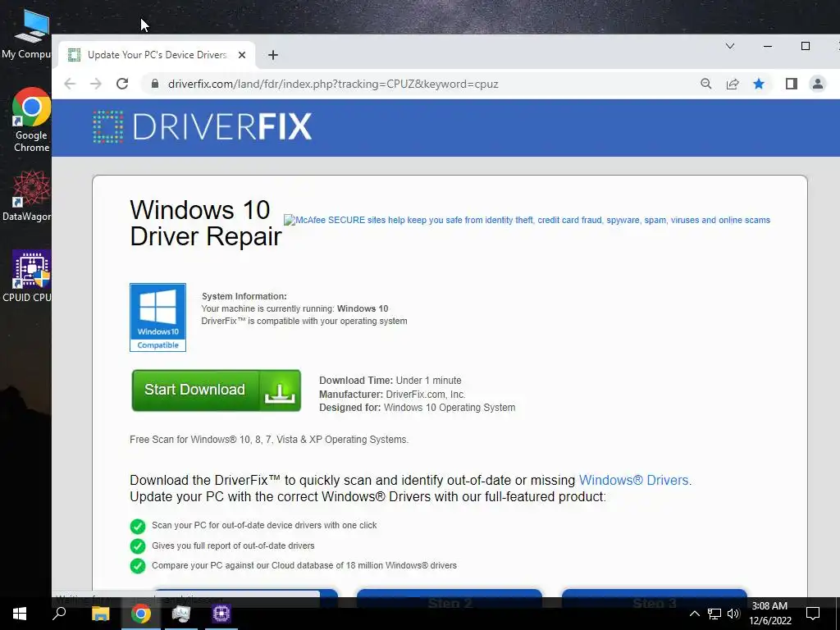The image size is (840, 630).
Task: Minimize the Chrome window
Action: click(768, 46)
